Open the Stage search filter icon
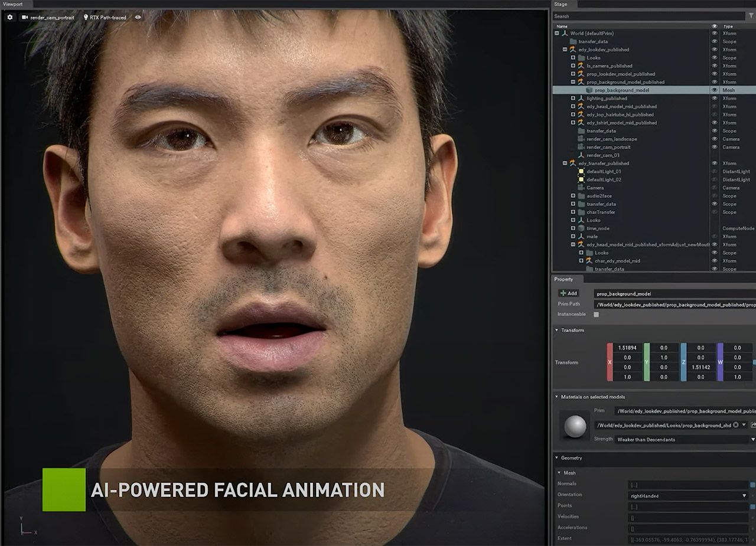The width and height of the screenshot is (756, 546). [x=751, y=16]
